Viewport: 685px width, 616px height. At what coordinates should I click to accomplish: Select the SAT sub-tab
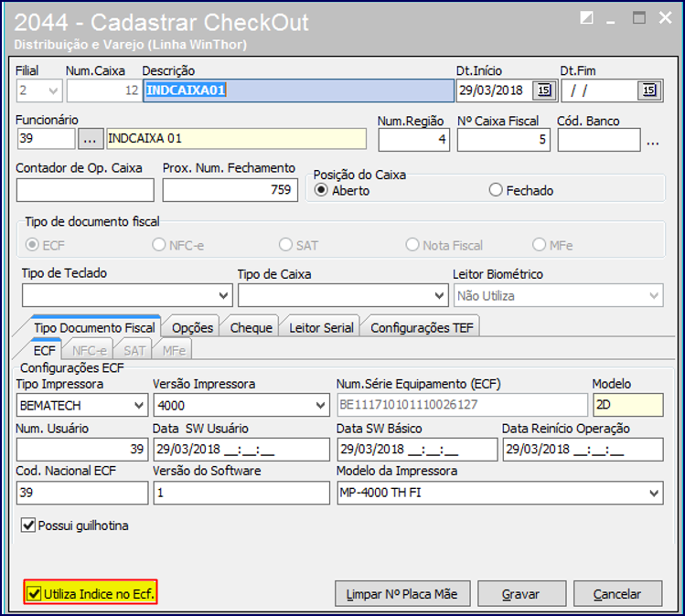click(134, 351)
